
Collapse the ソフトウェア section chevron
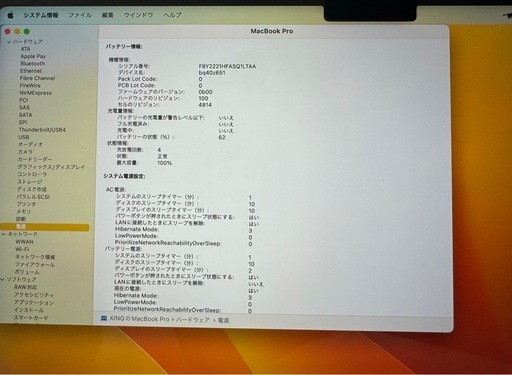point(3,279)
